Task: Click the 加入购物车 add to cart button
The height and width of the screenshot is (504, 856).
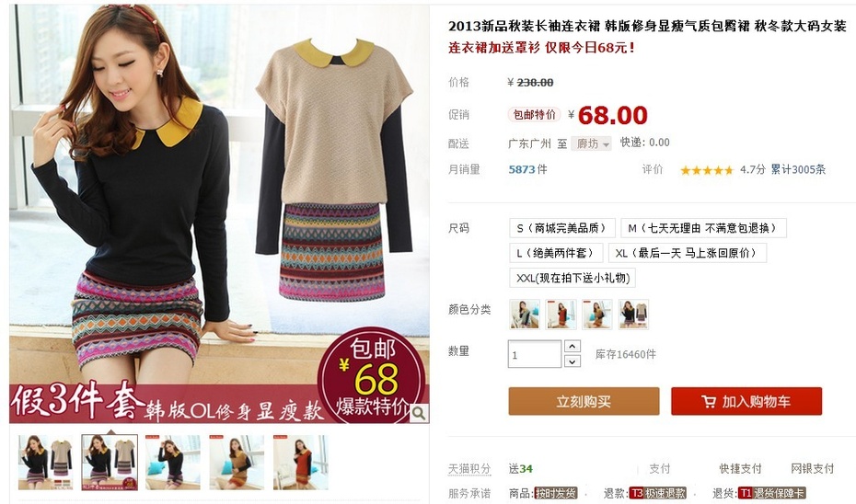Action: [x=746, y=402]
